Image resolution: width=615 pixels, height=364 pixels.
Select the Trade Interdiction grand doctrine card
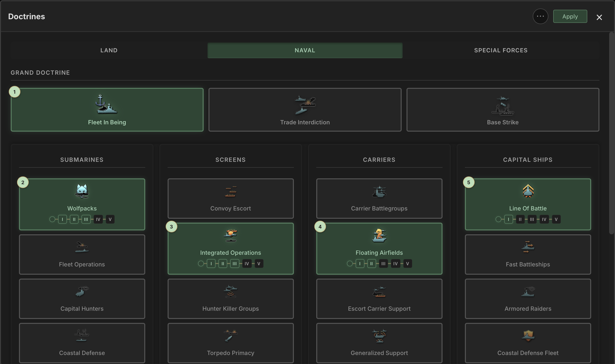305,110
